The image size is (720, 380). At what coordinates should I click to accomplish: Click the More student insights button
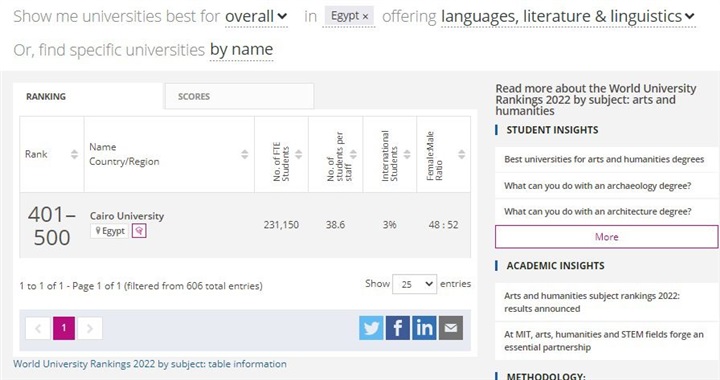point(607,237)
